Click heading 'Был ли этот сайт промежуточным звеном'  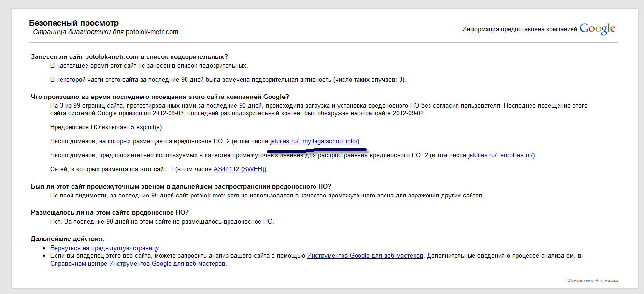181,187
